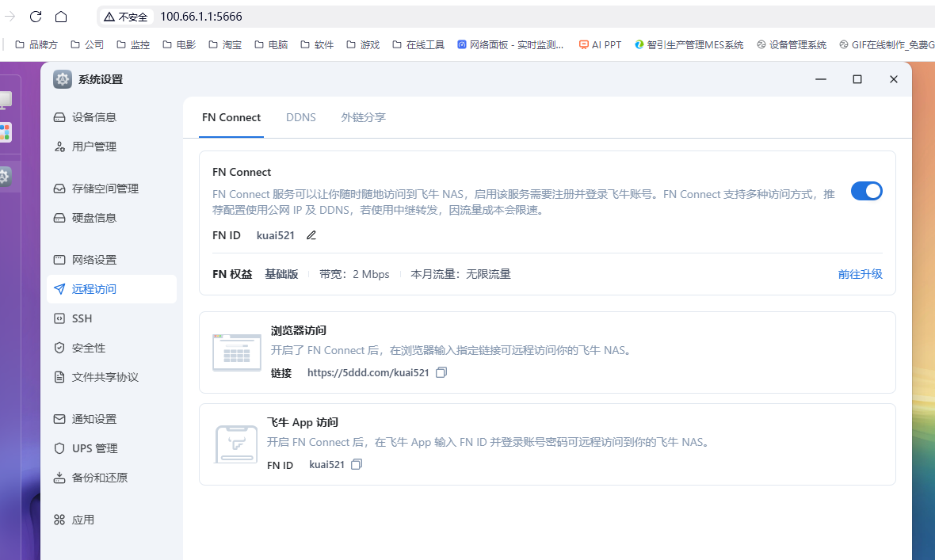The height and width of the screenshot is (560, 935).
Task: Open 设备信息 in settings sidebar
Action: pyautogui.click(x=112, y=117)
